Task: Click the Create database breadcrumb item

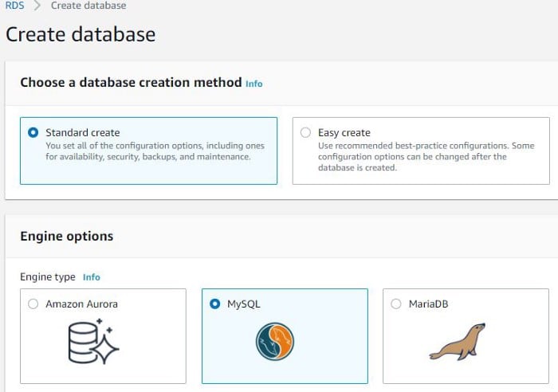Action: (88, 6)
